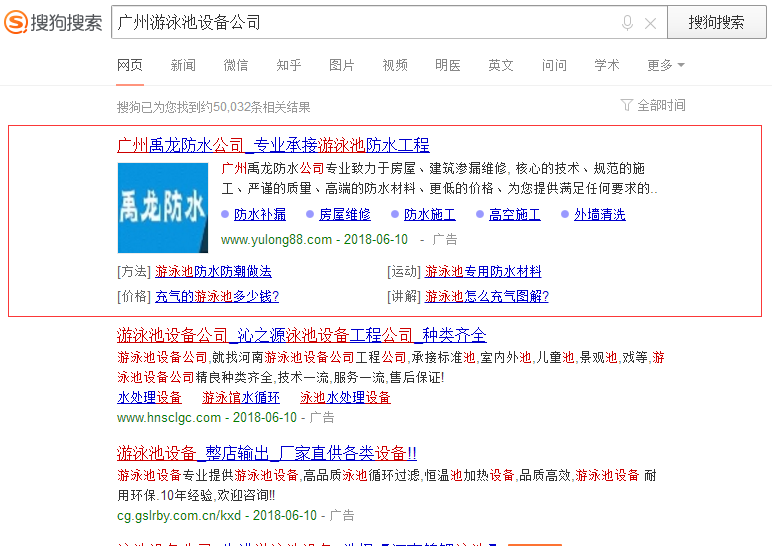772x546 pixels.
Task: Open the 知乎 tab
Action: (x=289, y=65)
